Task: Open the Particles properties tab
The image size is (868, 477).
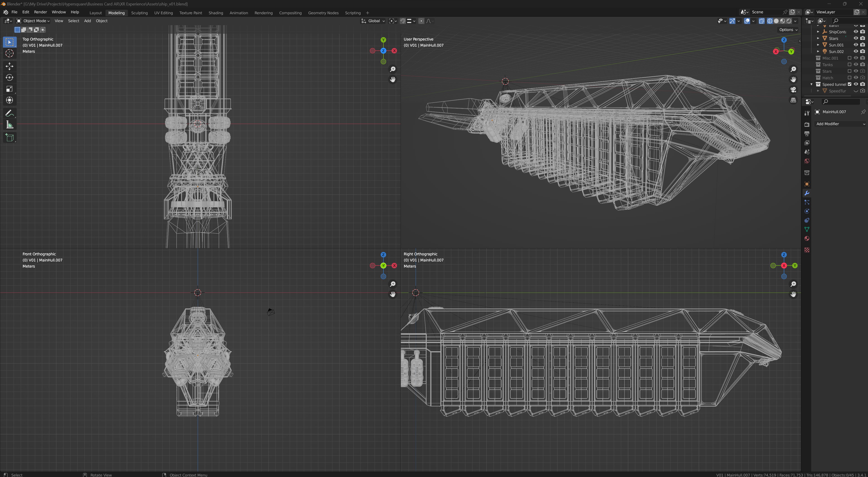Action: click(807, 202)
